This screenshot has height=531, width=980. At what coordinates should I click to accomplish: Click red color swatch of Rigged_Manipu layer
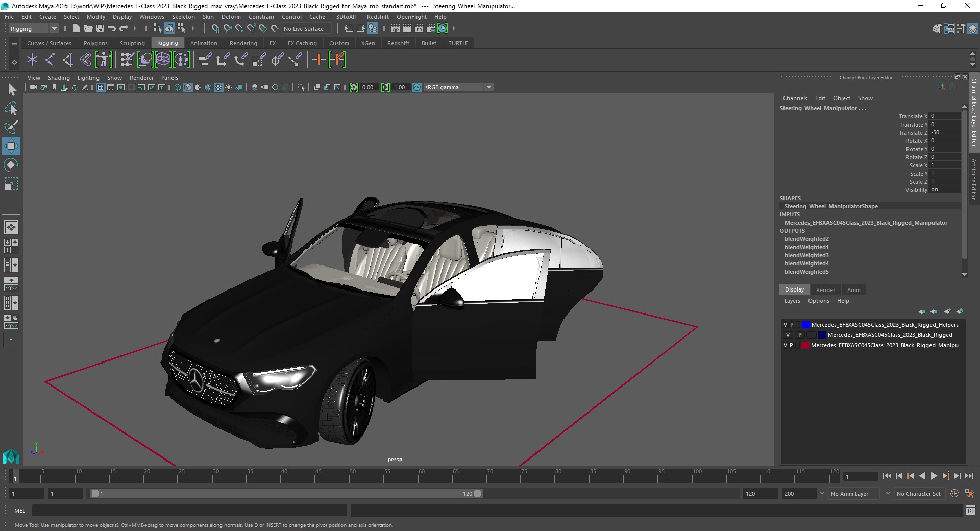tap(805, 345)
